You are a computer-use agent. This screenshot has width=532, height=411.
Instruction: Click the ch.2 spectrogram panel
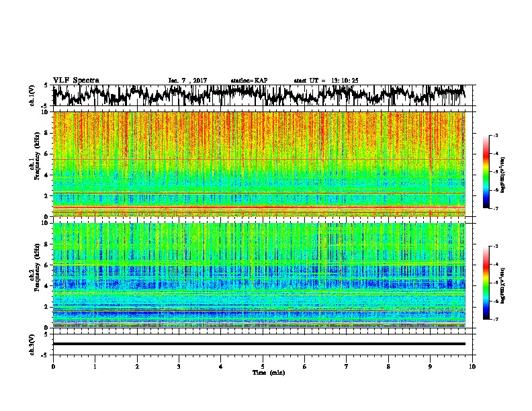pos(259,275)
